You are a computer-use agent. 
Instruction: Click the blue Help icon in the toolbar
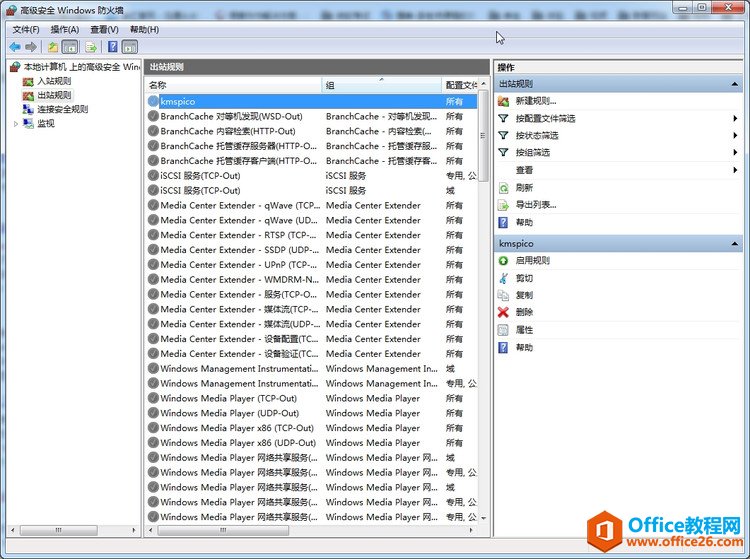tap(112, 47)
